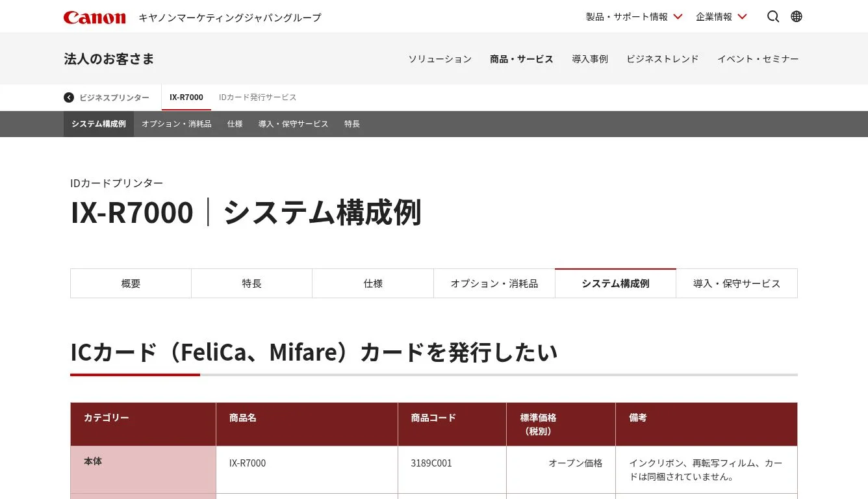Open 概要 tab button

[x=131, y=283]
